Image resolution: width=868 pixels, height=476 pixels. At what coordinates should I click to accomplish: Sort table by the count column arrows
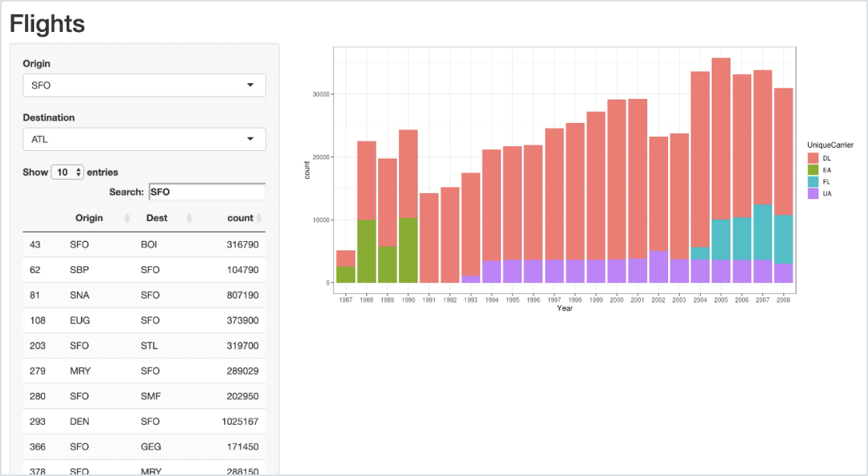[x=260, y=219]
